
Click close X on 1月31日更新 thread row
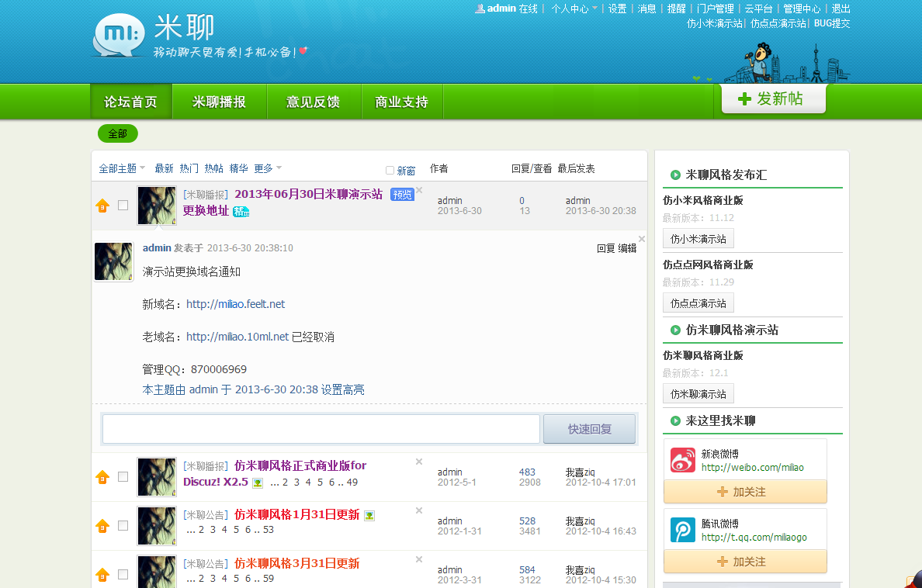(419, 511)
